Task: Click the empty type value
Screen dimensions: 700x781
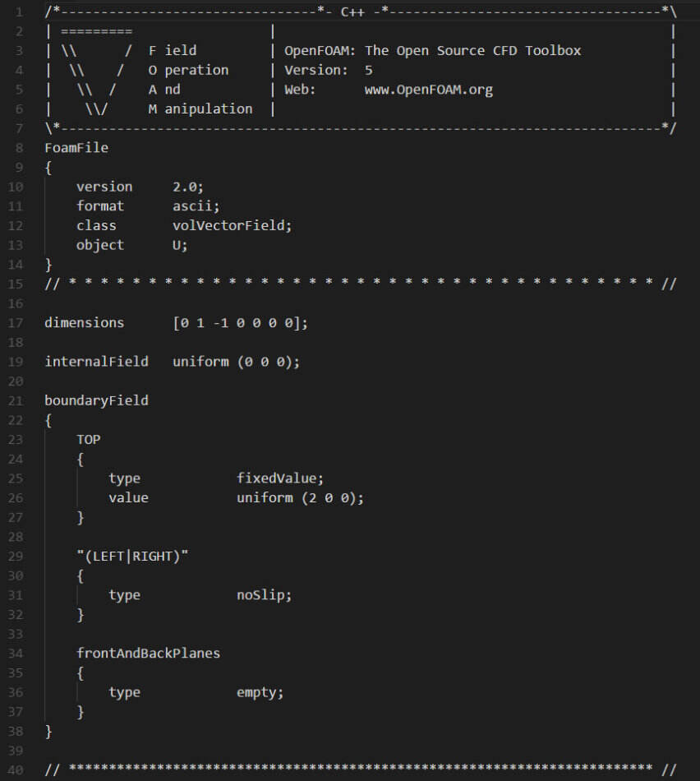Action: coord(260,692)
